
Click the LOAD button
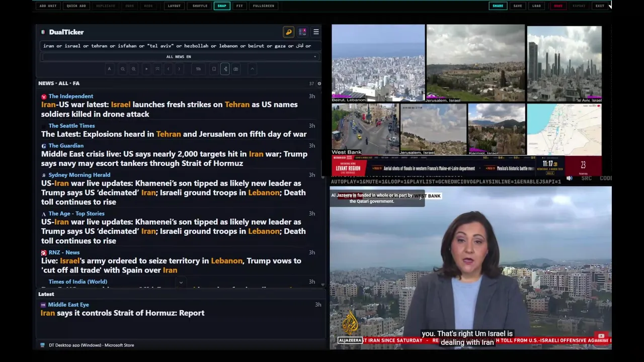pos(537,6)
